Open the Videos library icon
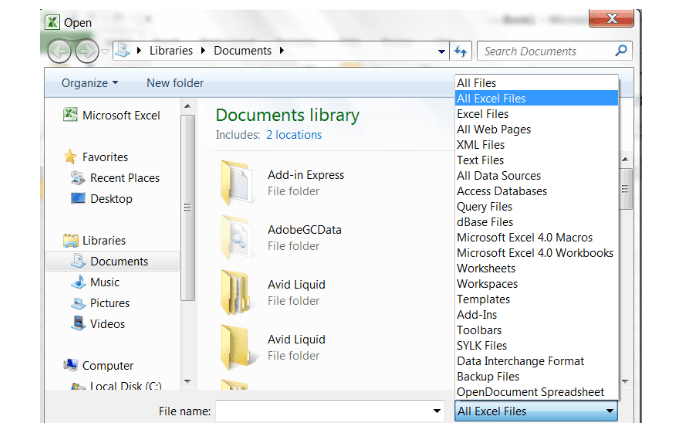683x437 pixels. 78,324
